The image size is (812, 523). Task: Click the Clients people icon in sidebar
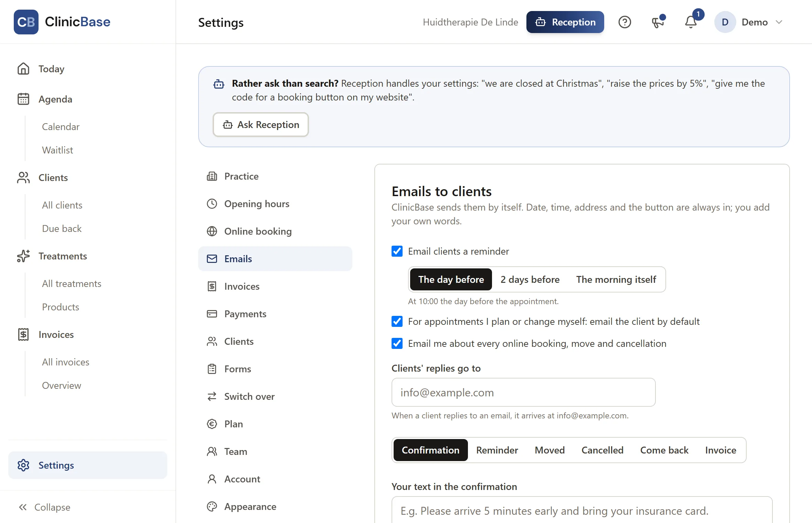point(23,178)
